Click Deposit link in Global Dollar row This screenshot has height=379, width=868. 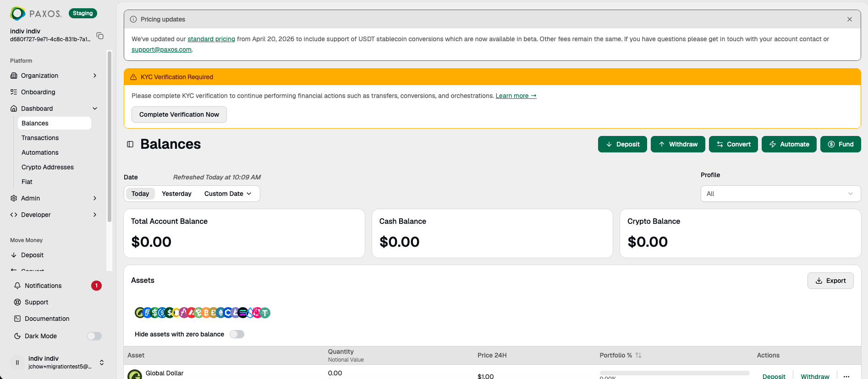pyautogui.click(x=774, y=376)
